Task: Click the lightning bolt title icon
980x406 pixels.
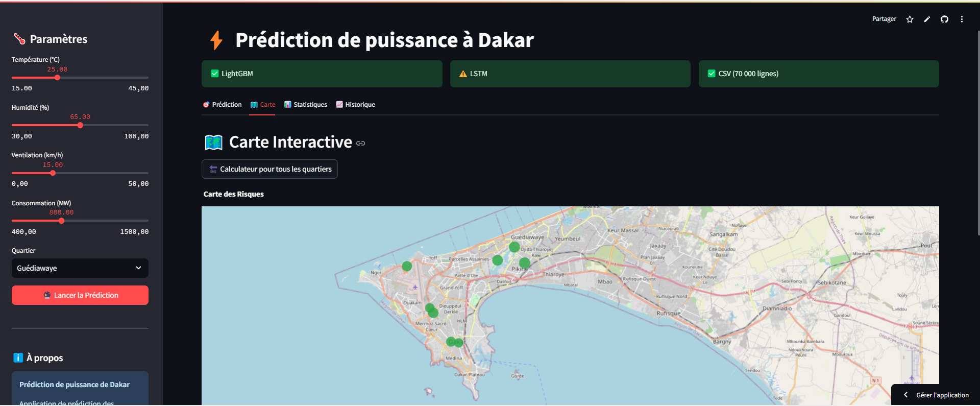Action: pos(216,40)
